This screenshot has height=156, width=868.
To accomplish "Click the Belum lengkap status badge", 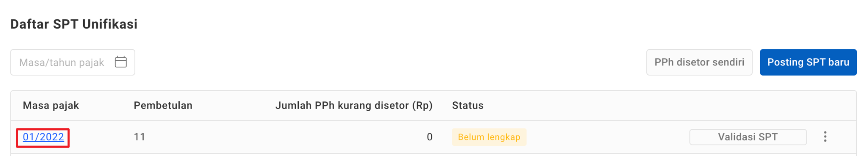I will point(489,137).
